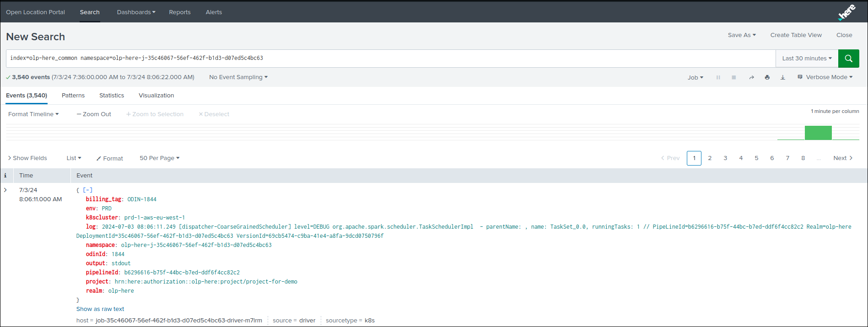Expand Show Fields sidebar
This screenshot has width=868, height=327.
click(27, 158)
